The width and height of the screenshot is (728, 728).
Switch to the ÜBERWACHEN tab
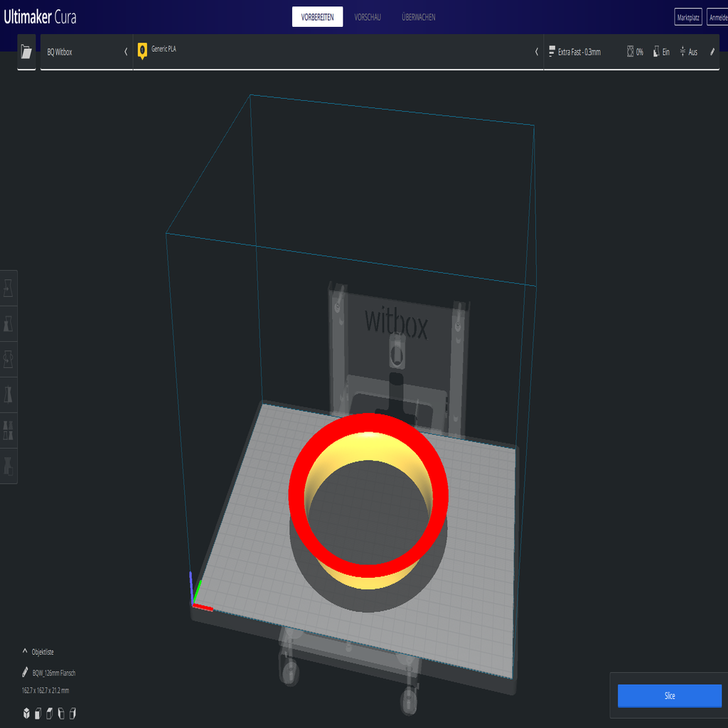pyautogui.click(x=418, y=17)
